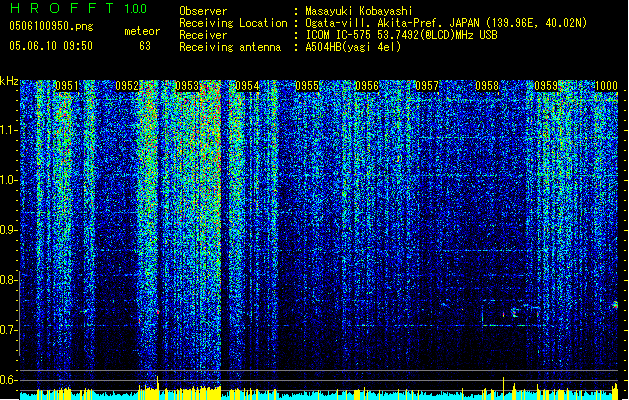Click observer name Masayuki Kobayashi
This screenshot has width=629, height=400.
(x=359, y=11)
